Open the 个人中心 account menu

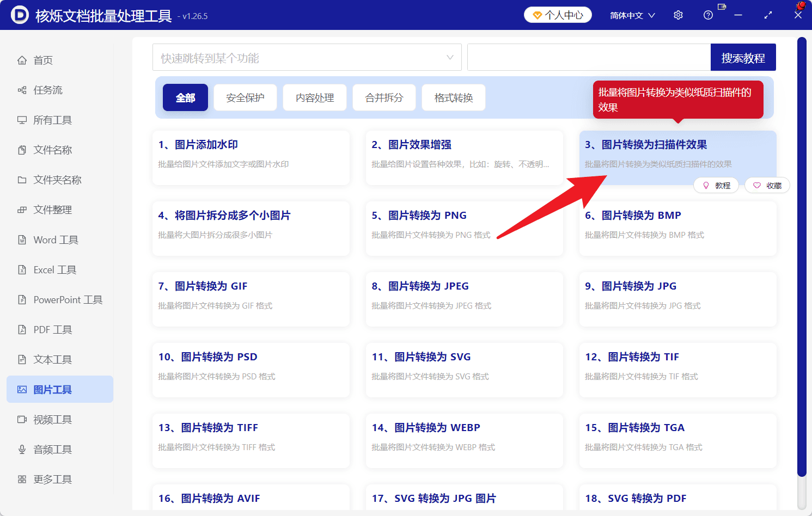558,15
